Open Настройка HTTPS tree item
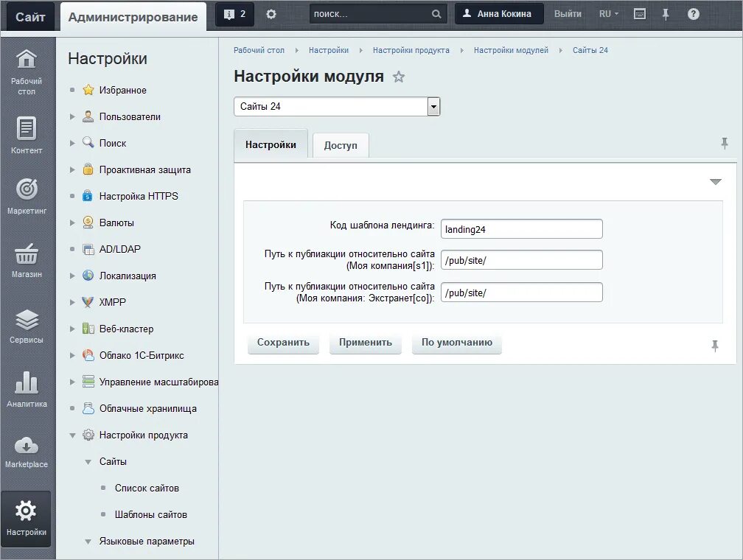This screenshot has height=560, width=743. pos(139,196)
